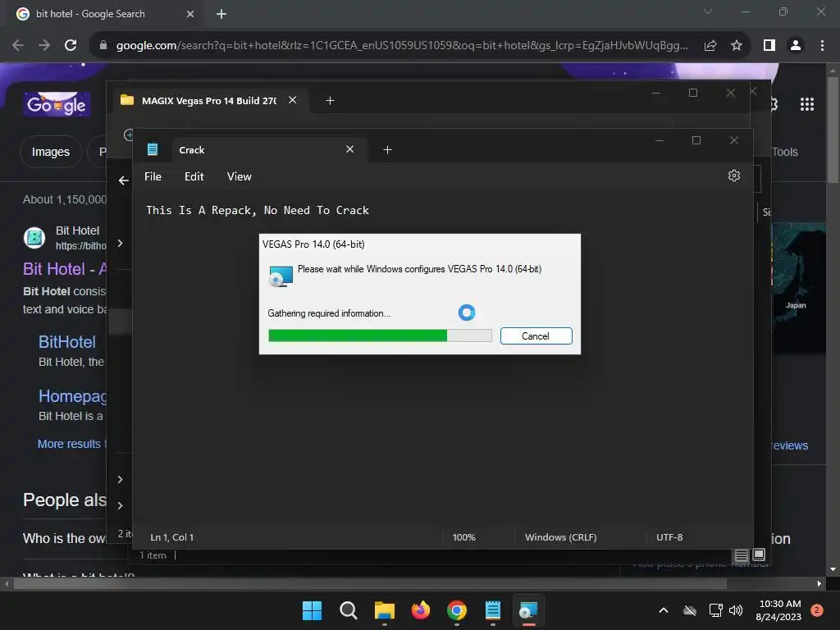Open Windows Start menu
The width and height of the screenshot is (840, 630).
[312, 610]
